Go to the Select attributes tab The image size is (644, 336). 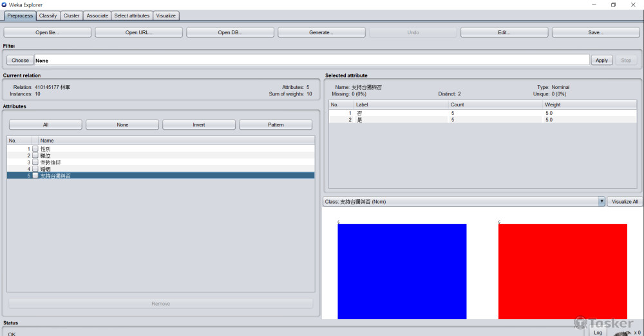[131, 15]
